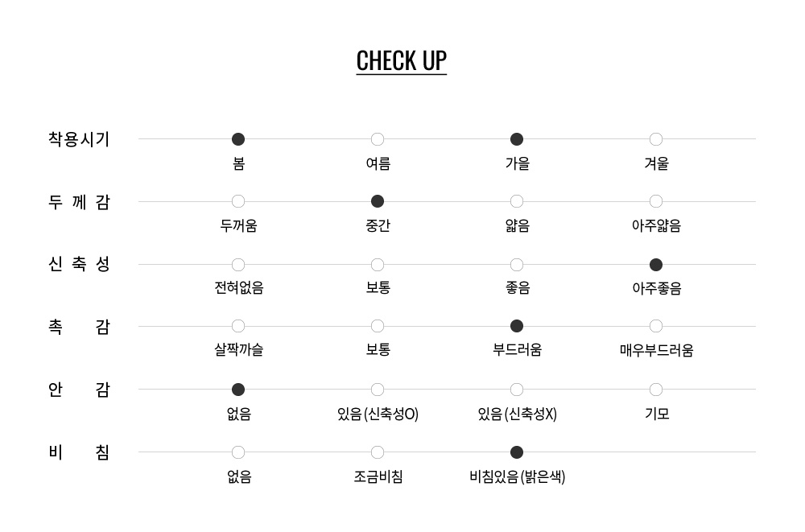805x532 pixels.
Task: Select the 두꺼움 circle for 두께감
Action: tap(238, 201)
